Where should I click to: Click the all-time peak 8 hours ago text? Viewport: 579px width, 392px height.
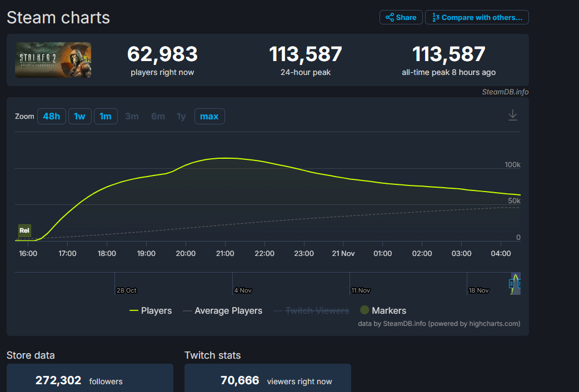click(x=448, y=72)
